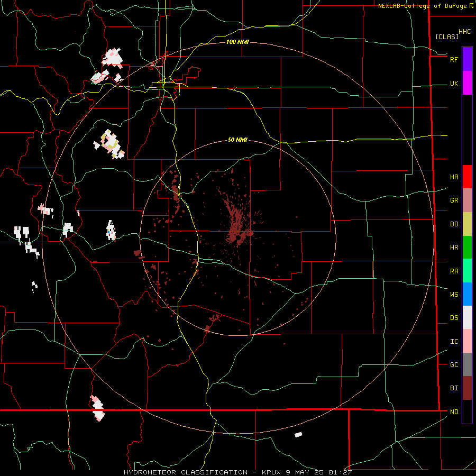Screen dimensions: 476x476
Task: Click the HA legend label
Action: 454,177
